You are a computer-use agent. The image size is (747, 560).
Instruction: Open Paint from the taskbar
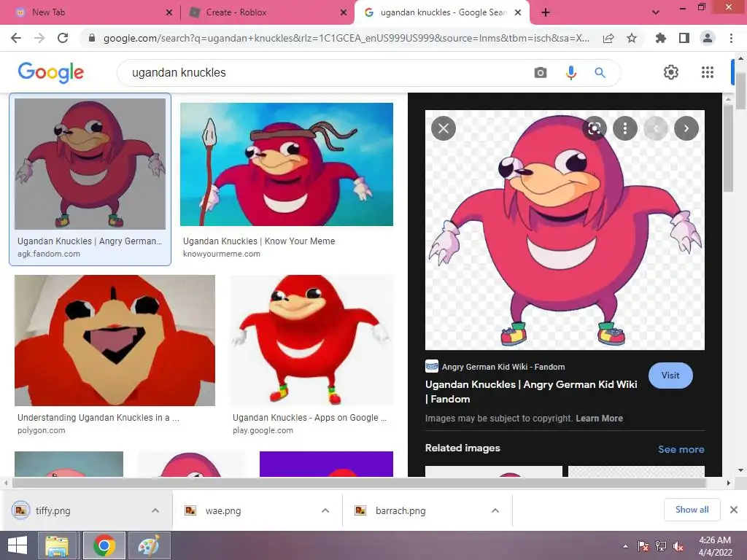149,545
